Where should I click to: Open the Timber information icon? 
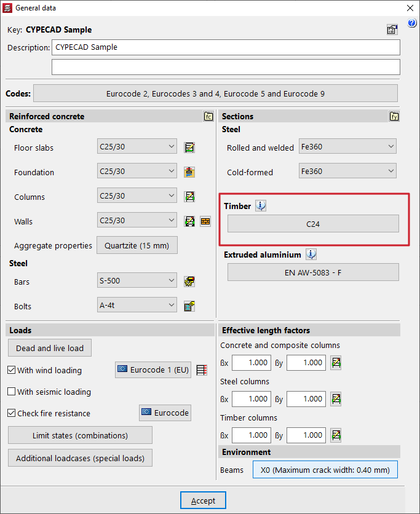point(261,206)
